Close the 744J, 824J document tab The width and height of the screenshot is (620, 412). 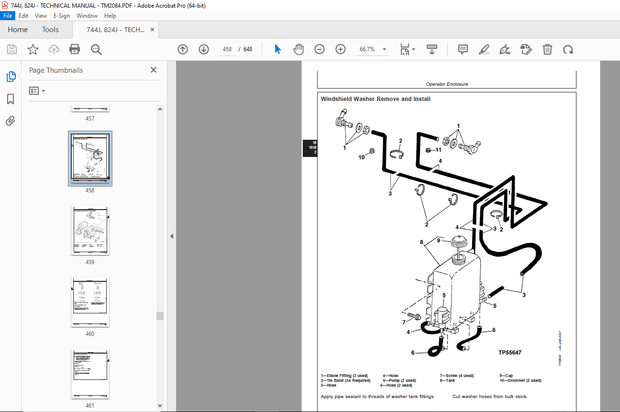point(152,30)
